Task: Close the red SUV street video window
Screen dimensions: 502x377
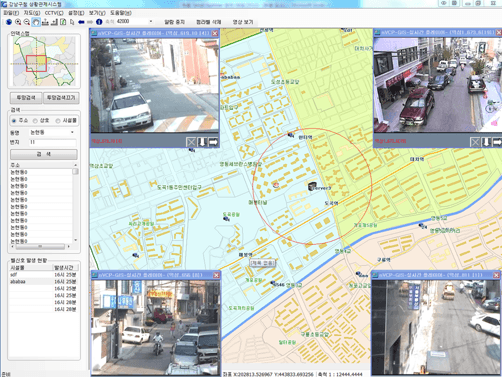Action: (499, 32)
